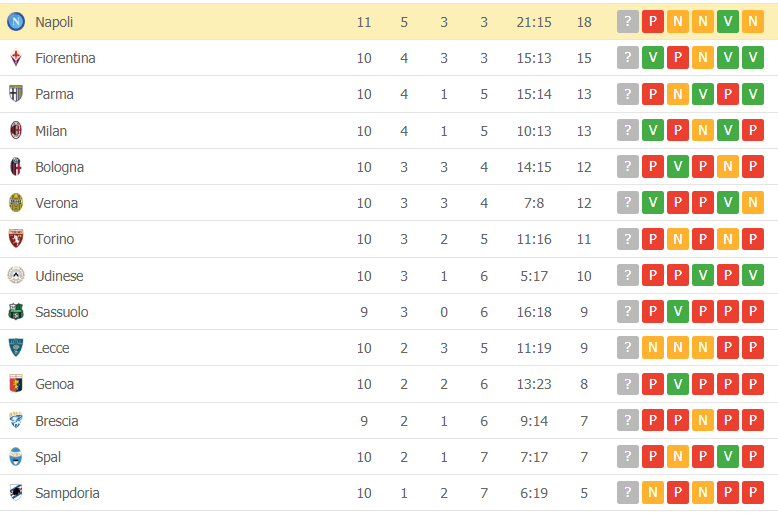778x513 pixels.
Task: Open the Udinese team link
Action: coord(59,276)
